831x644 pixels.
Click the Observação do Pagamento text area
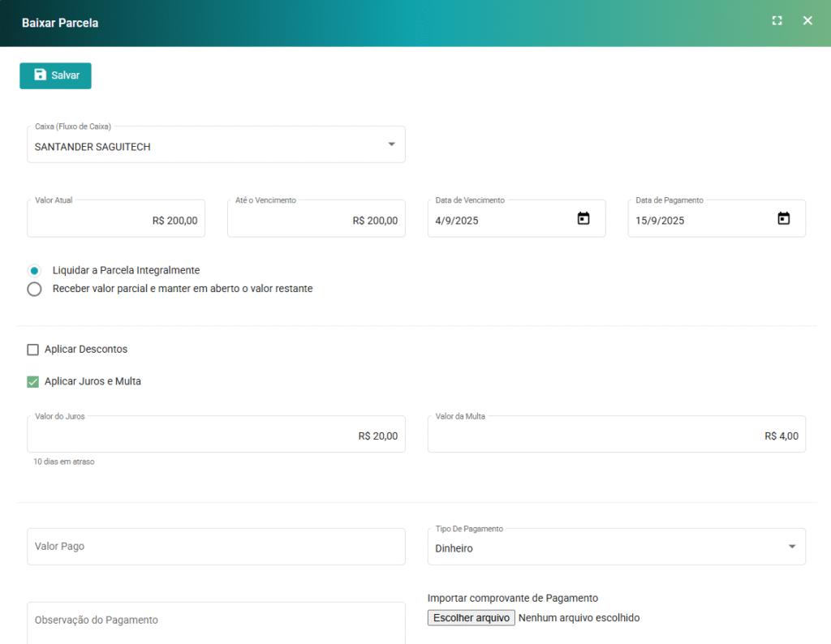(216, 621)
